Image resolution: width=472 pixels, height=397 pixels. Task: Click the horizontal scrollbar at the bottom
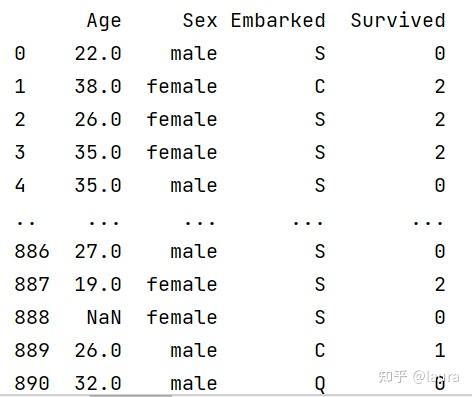click(x=131, y=396)
